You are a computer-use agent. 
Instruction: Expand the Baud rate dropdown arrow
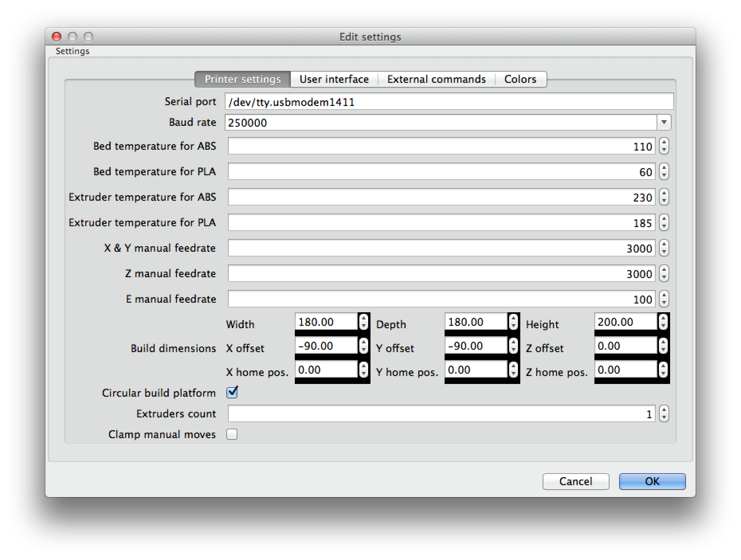[x=664, y=122]
